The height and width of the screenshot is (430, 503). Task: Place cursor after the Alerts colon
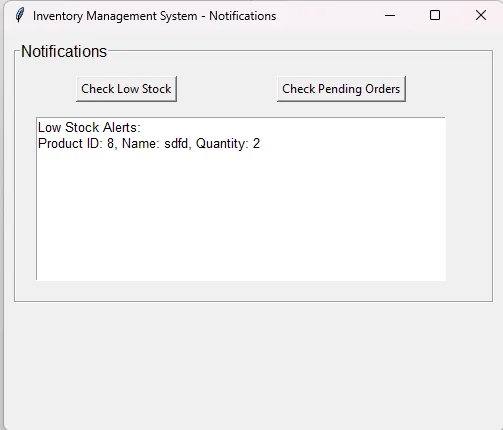click(x=141, y=127)
